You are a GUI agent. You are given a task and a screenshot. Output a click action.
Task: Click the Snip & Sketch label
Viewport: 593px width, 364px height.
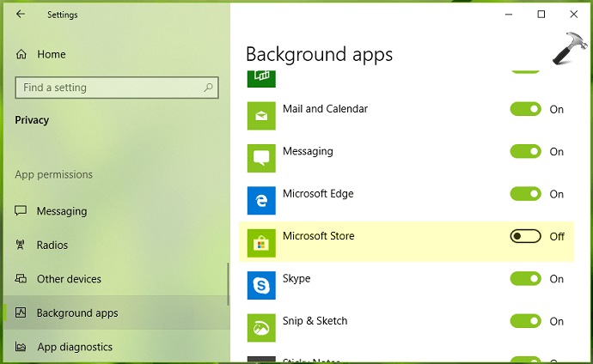click(x=315, y=321)
